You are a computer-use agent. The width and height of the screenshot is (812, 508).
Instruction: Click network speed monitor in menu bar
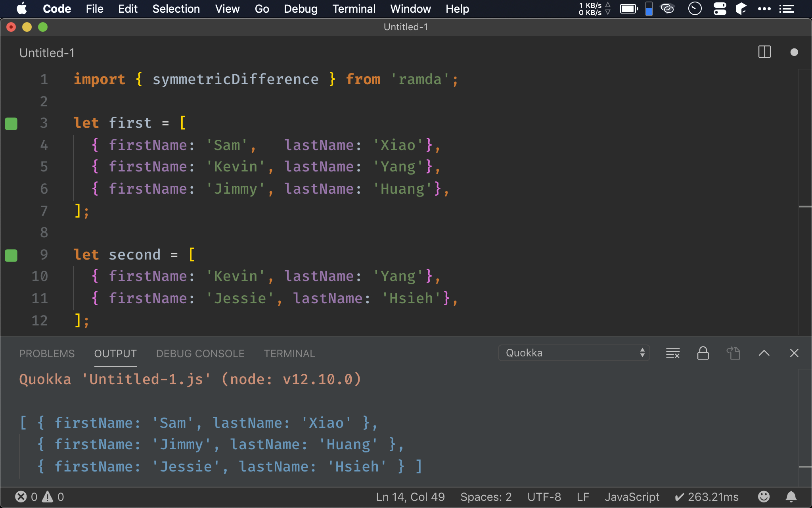594,9
